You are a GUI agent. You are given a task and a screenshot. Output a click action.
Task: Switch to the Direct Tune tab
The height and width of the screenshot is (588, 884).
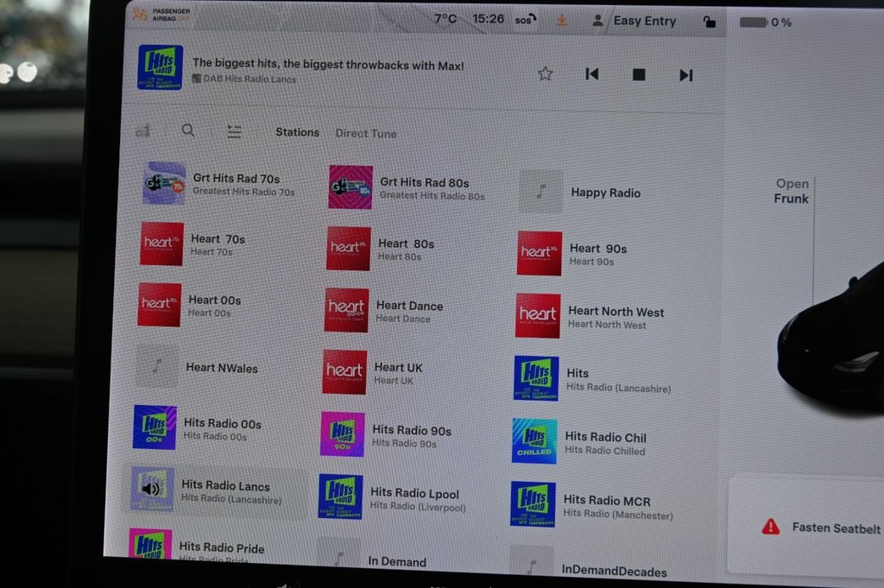[366, 134]
